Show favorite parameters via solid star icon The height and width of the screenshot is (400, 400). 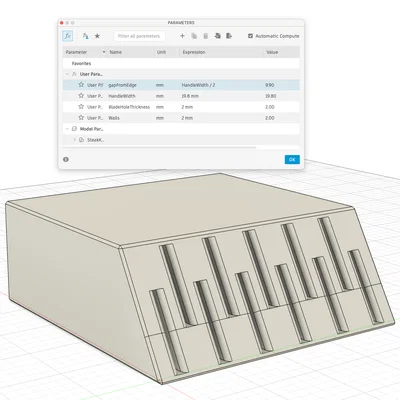click(97, 36)
